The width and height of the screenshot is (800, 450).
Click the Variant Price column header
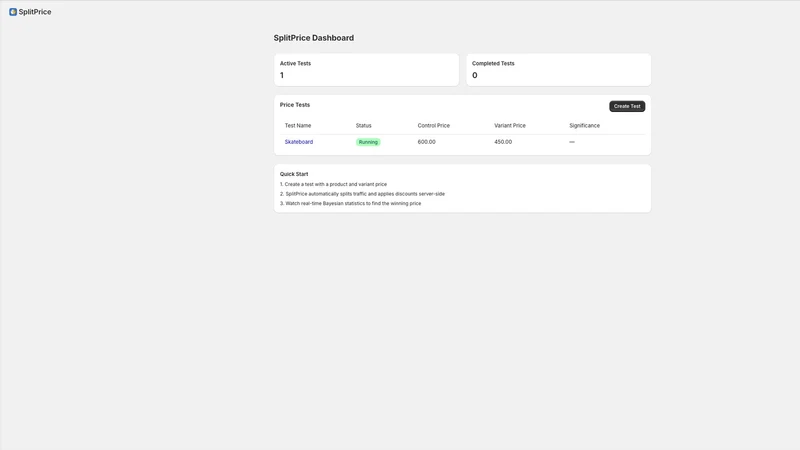pos(510,126)
